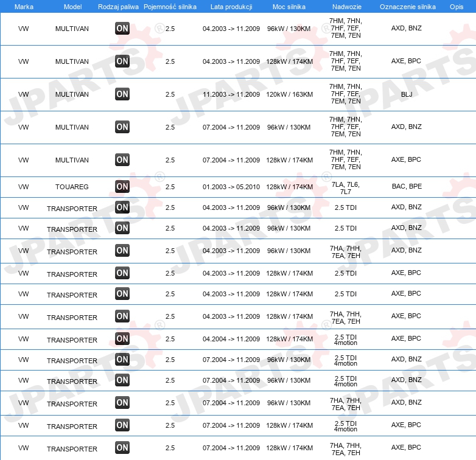476x460 pixels.
Task: Click VW brand cell in Multivan BLJ row
Action: pyautogui.click(x=23, y=94)
